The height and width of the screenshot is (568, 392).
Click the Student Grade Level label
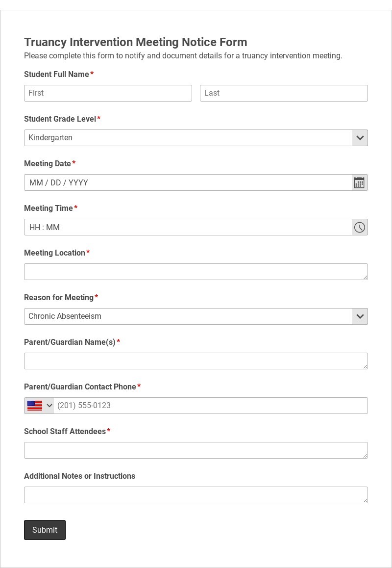tap(60, 119)
